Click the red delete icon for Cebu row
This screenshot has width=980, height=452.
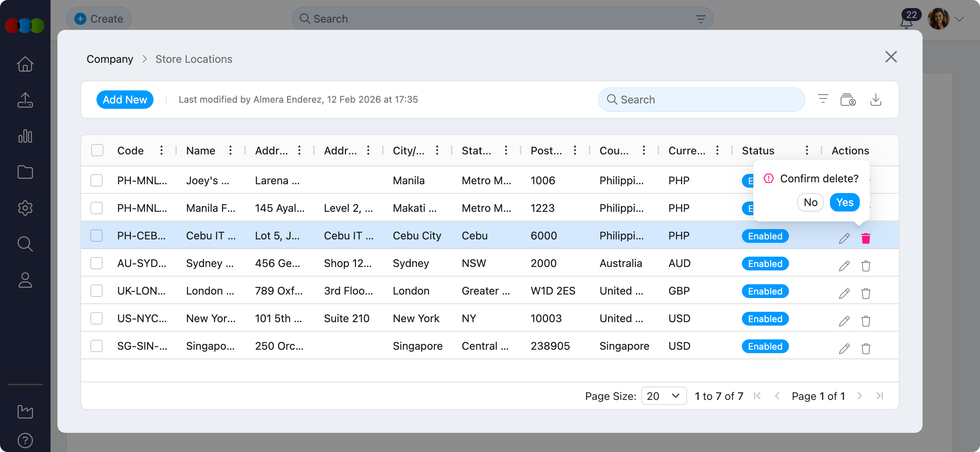point(866,238)
